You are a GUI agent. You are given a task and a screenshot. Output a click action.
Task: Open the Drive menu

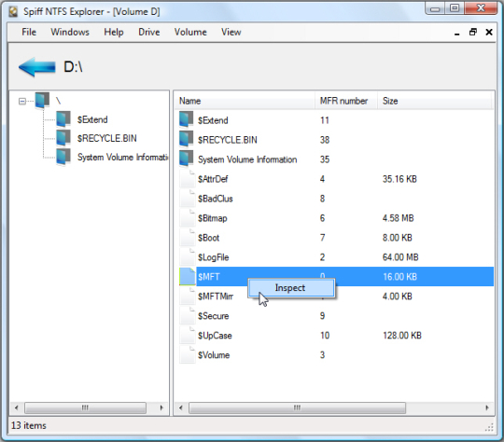[148, 32]
